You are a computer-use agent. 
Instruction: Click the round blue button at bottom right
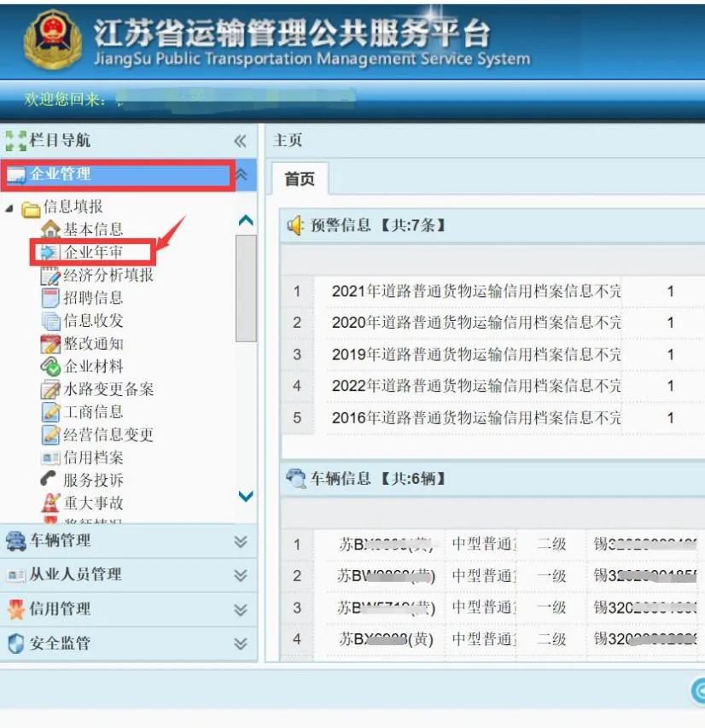(x=698, y=691)
